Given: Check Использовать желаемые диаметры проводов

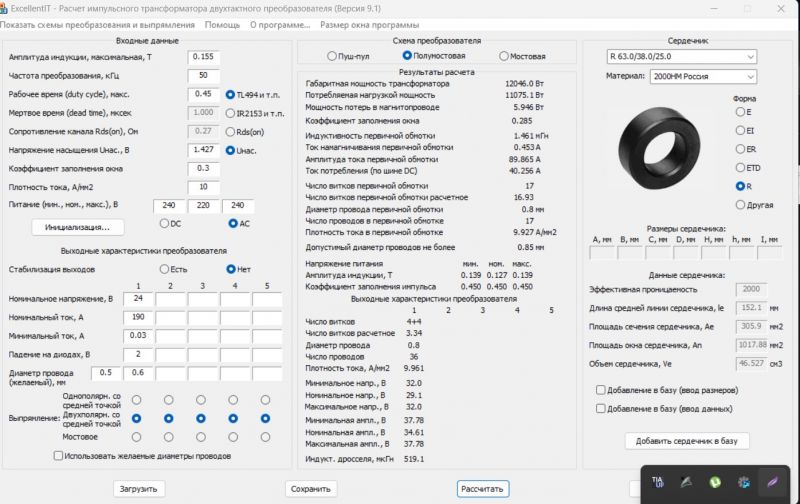Looking at the screenshot, I should pos(58,456).
